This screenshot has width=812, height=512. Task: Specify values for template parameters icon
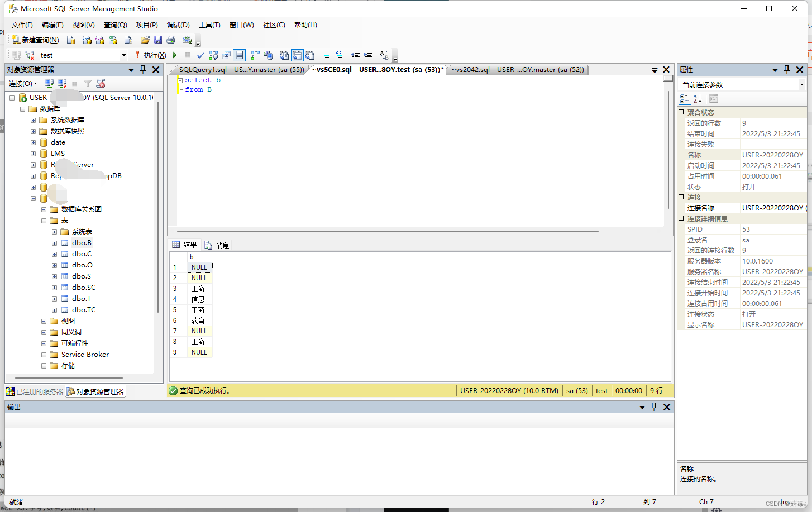coord(384,55)
